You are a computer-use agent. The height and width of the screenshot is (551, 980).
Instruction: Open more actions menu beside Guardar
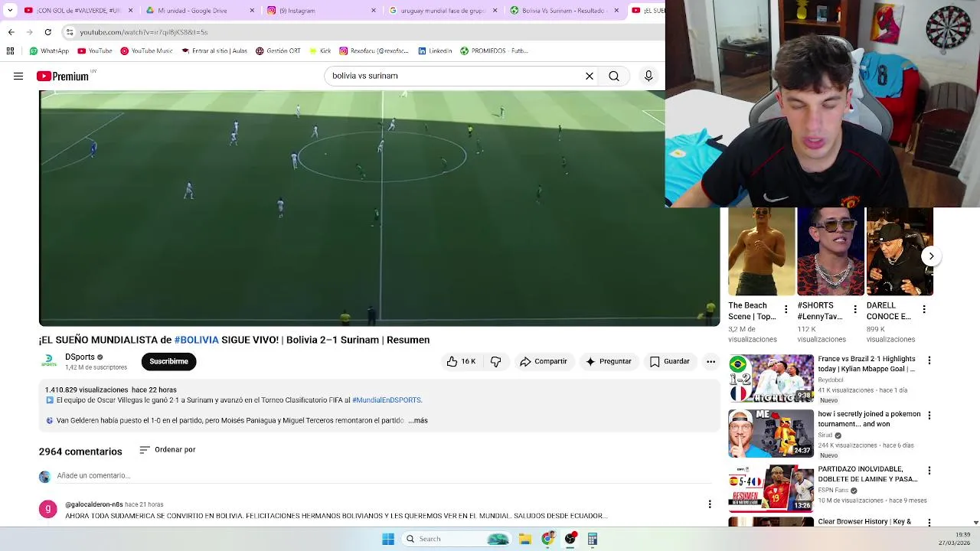click(710, 361)
